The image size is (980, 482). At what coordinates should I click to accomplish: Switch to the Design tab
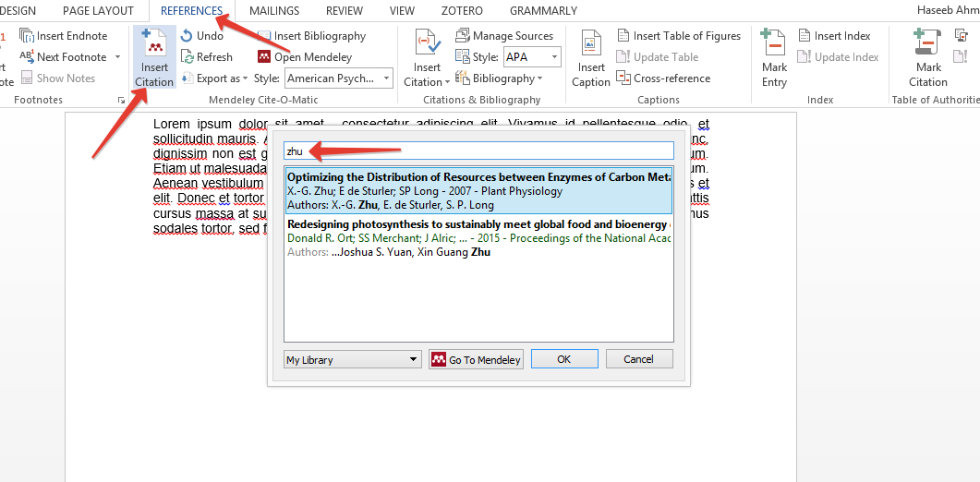tap(18, 11)
